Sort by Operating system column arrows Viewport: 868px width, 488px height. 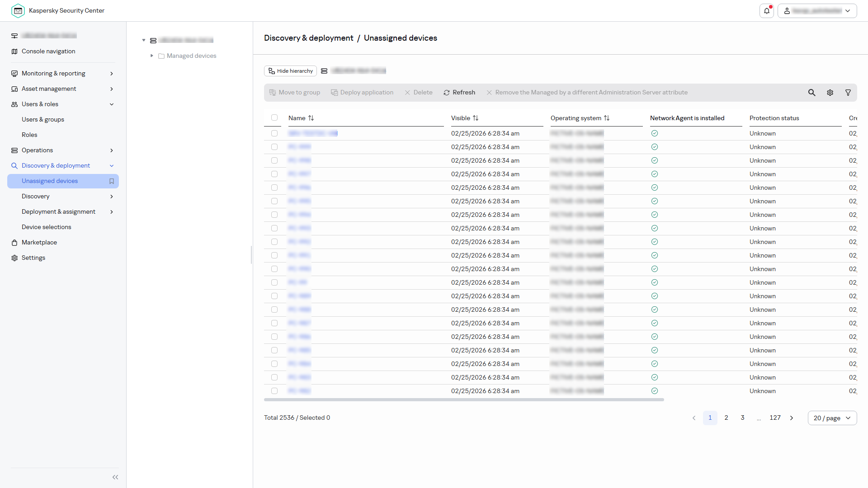(607, 118)
